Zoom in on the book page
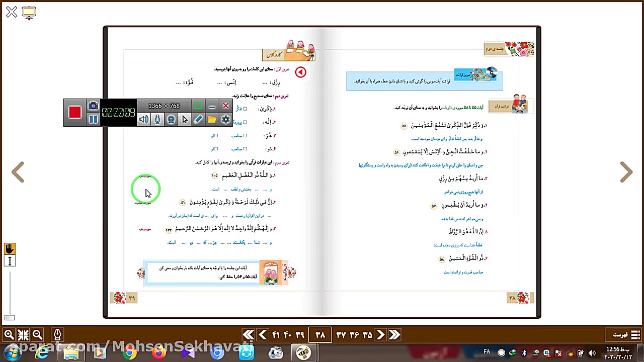 (9, 334)
